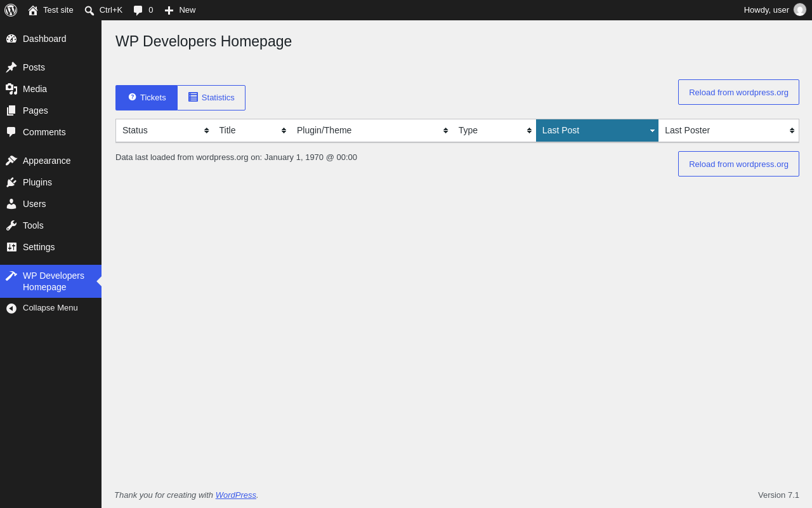Sort table by Status column arrows

click(x=207, y=130)
